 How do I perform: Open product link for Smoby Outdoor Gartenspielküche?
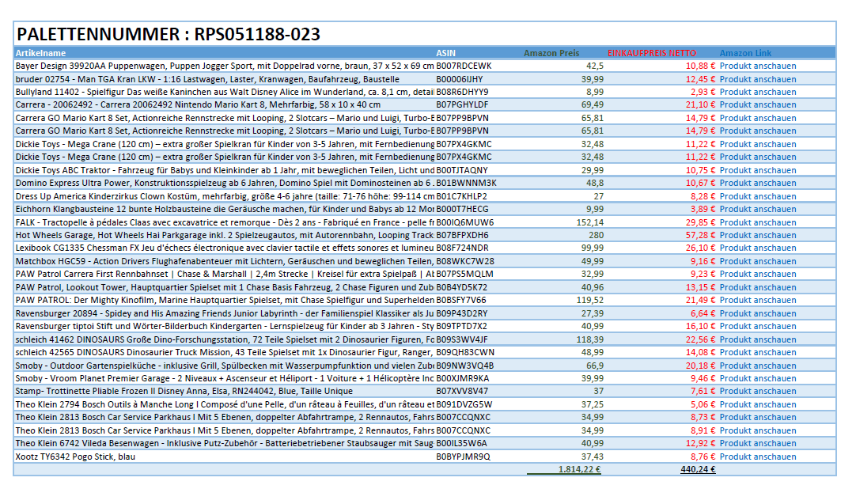point(757,366)
